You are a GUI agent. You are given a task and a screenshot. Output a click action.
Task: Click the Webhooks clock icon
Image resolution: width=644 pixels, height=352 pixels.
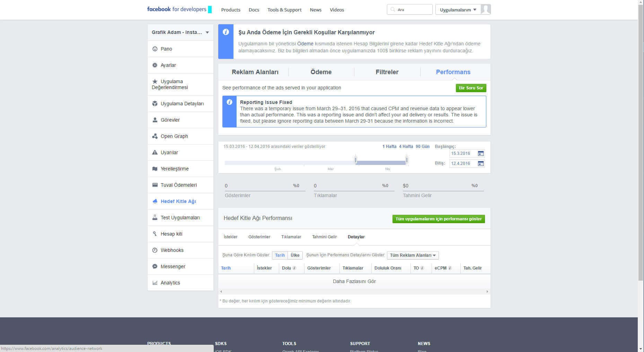(155, 250)
